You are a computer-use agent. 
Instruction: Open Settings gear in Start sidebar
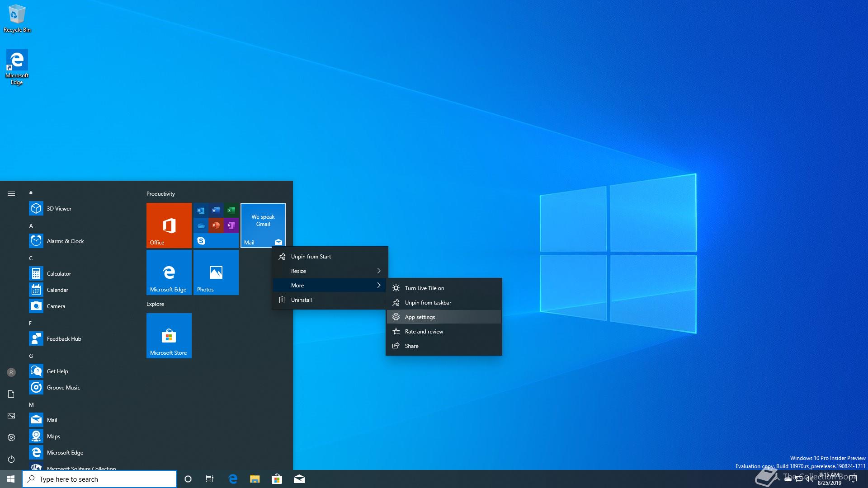pos(11,437)
